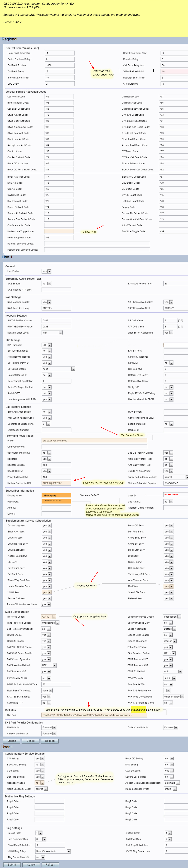The image size is (188, 868).
Task: Open NAT Keep Alive Enable dropdown
Action: coord(168,302)
